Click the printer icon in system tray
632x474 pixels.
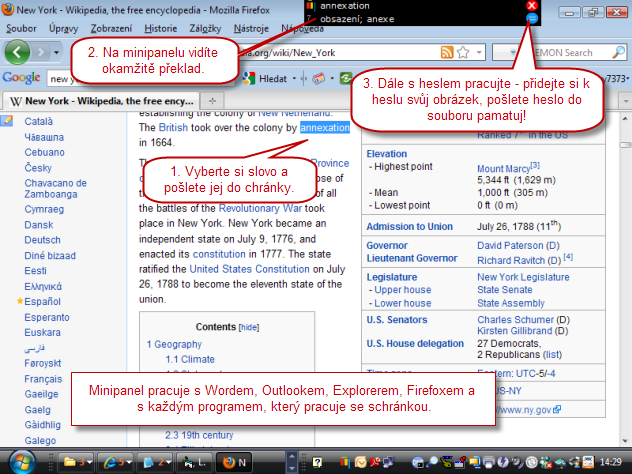click(489, 462)
